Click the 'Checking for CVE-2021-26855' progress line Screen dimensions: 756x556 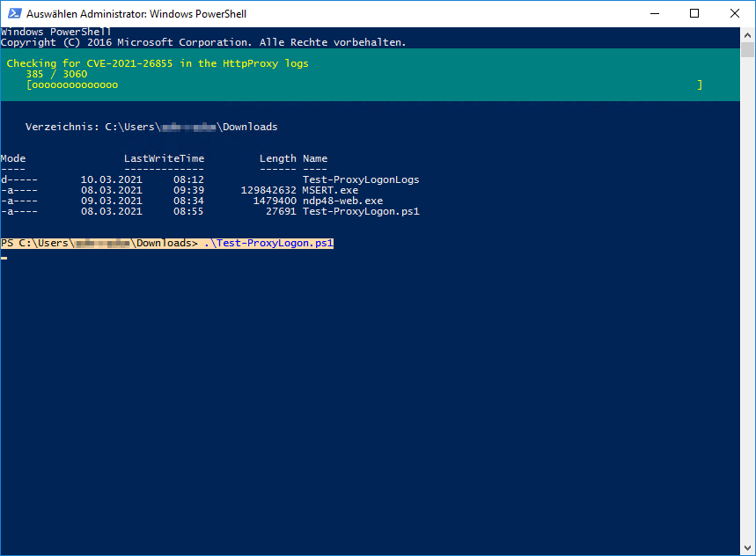[158, 63]
